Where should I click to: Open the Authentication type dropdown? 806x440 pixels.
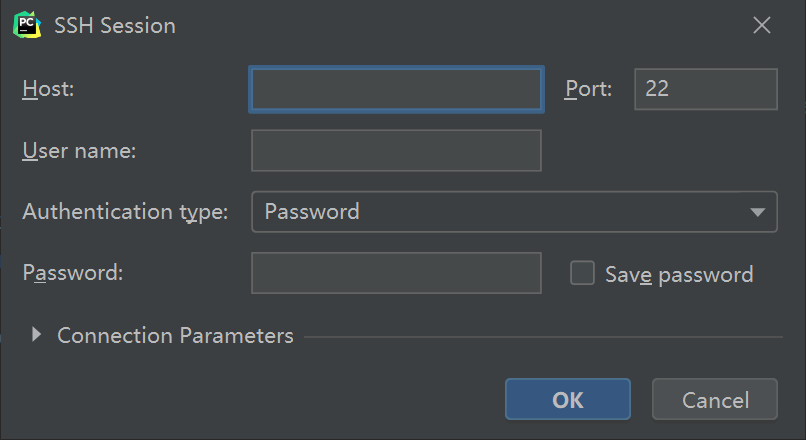pyautogui.click(x=500, y=212)
